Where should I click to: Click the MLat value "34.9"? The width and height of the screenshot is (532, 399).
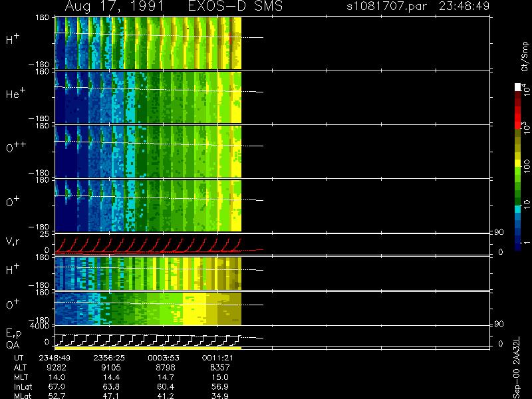(220, 396)
